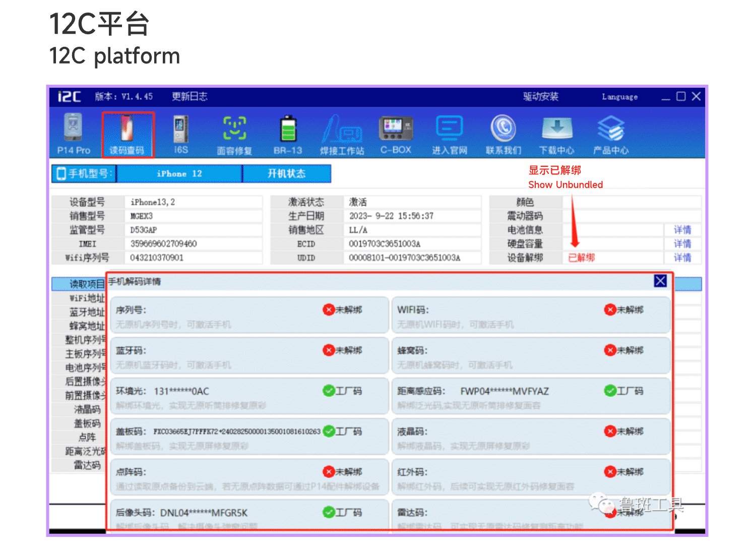756x552 pixels.
Task: Click the green check icon for 距离感应码
Action: point(610,391)
